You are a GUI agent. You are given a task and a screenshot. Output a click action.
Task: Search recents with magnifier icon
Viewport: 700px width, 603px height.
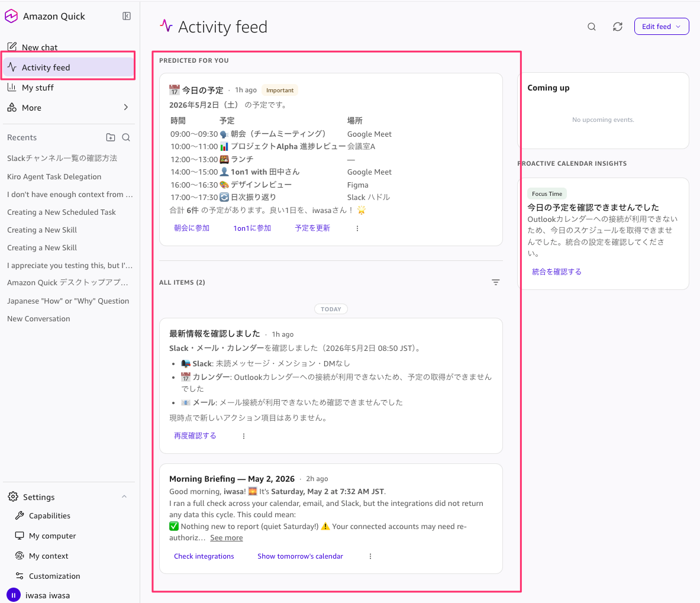(127, 137)
